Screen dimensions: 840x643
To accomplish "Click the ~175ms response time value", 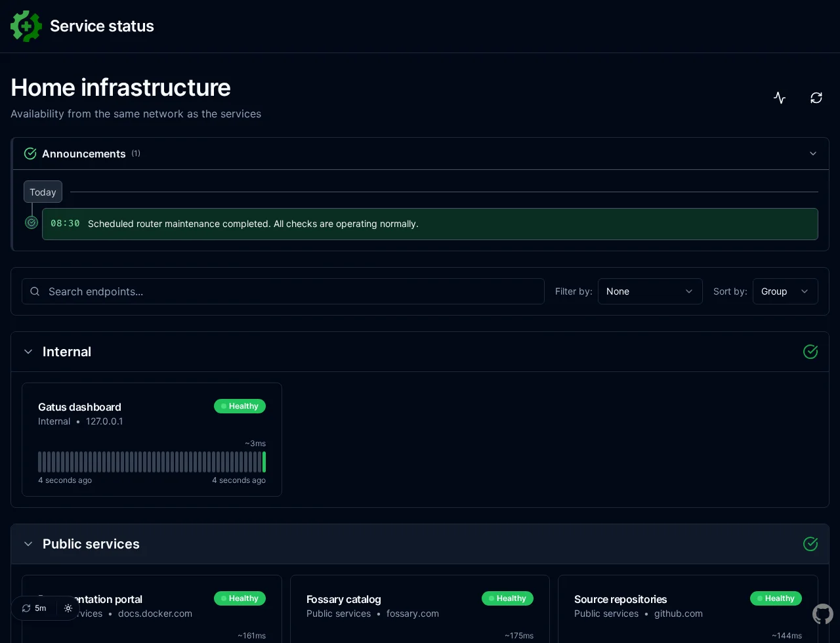I will [518, 636].
